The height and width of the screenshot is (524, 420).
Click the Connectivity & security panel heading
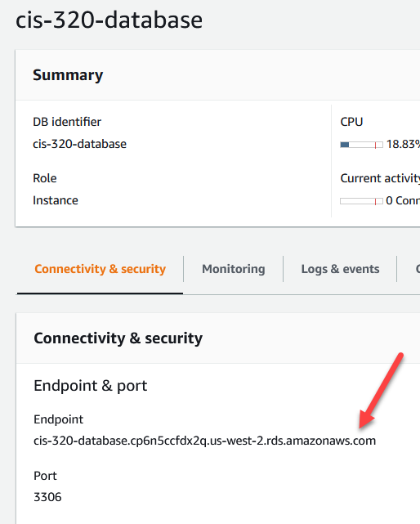pyautogui.click(x=118, y=338)
